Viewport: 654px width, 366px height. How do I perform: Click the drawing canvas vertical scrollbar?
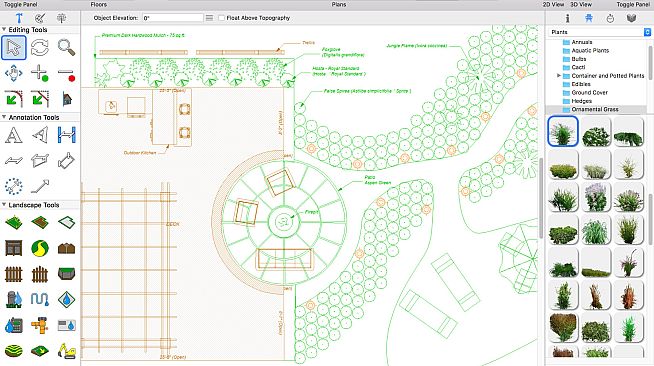[541, 198]
